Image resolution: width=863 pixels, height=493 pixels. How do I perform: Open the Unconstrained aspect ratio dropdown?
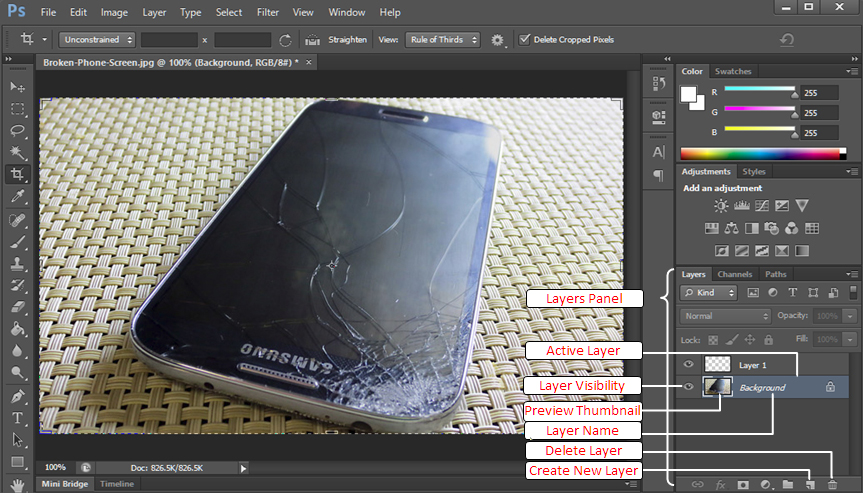click(96, 40)
